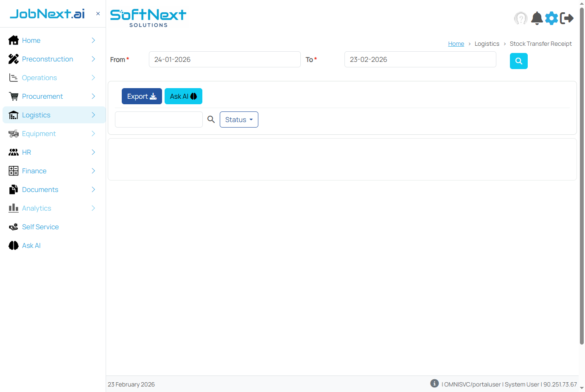Open the help icon in the top bar
Image resolution: width=585 pixels, height=392 pixels.
[x=521, y=18]
